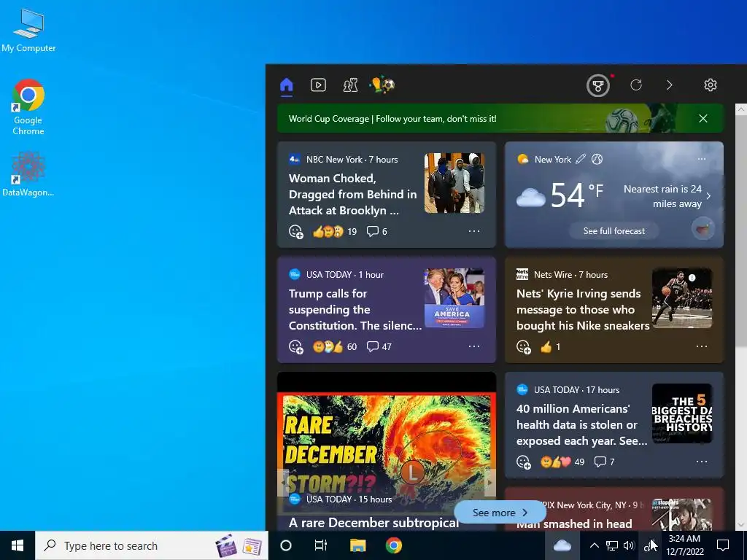747x560 pixels.
Task: Open the Nets' Kyrie Irving sneakers headline
Action: (x=583, y=309)
